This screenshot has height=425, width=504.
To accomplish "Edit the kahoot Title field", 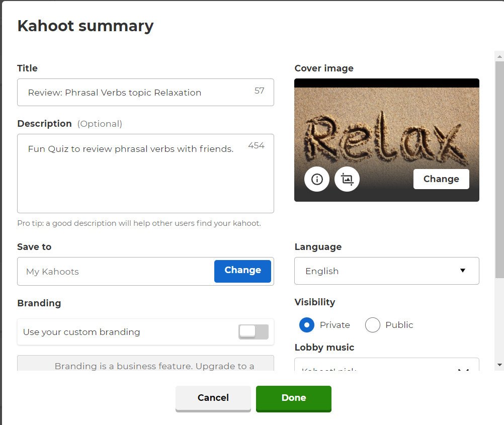I will (145, 92).
